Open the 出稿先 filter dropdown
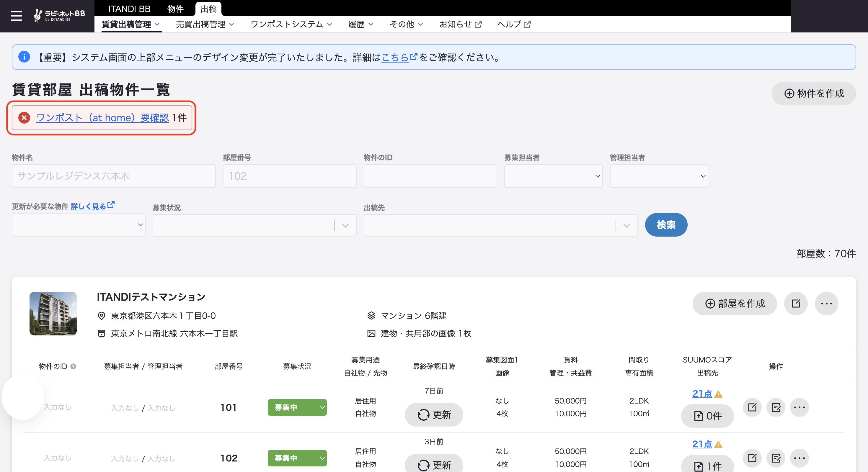 point(500,225)
